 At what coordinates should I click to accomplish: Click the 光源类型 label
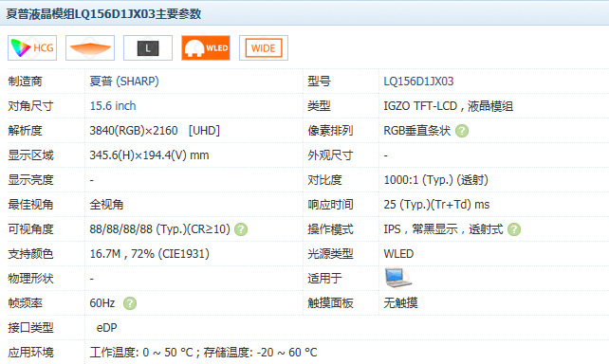coord(330,254)
